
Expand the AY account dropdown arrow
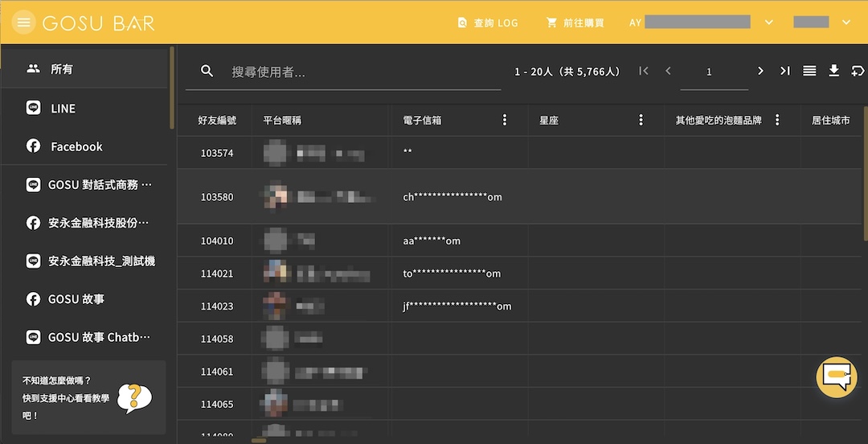[768, 23]
